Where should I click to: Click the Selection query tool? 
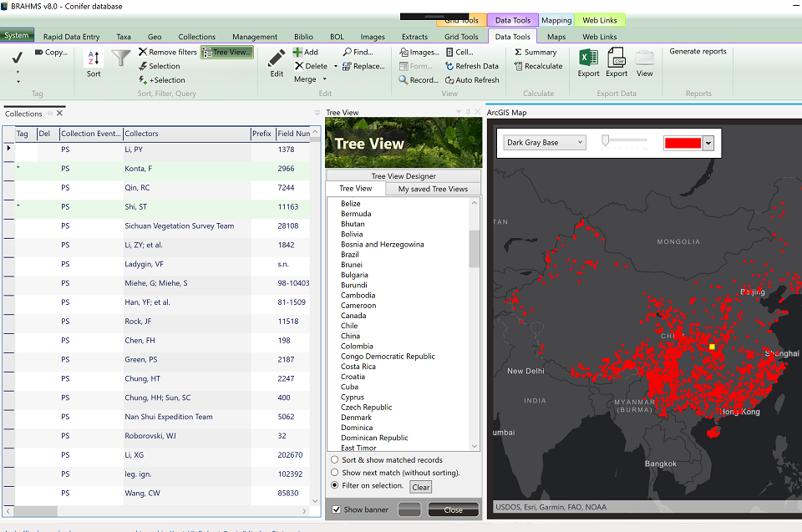point(160,66)
